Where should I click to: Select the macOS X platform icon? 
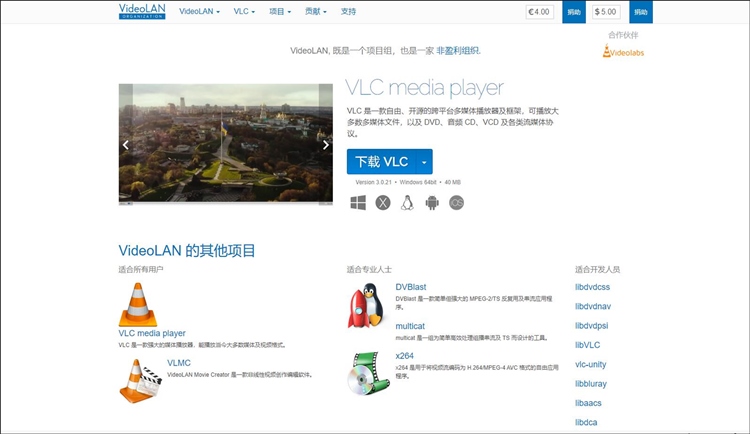(383, 202)
